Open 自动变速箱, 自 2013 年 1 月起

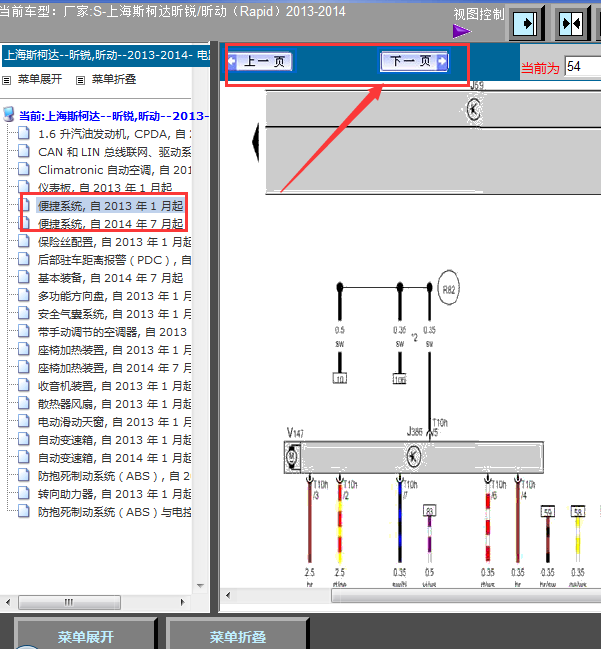click(x=115, y=440)
